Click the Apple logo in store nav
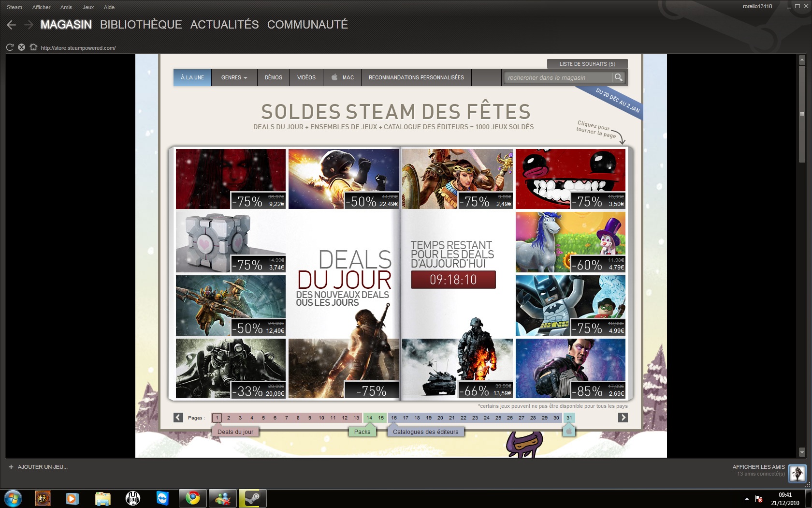The image size is (812, 508). [x=334, y=77]
